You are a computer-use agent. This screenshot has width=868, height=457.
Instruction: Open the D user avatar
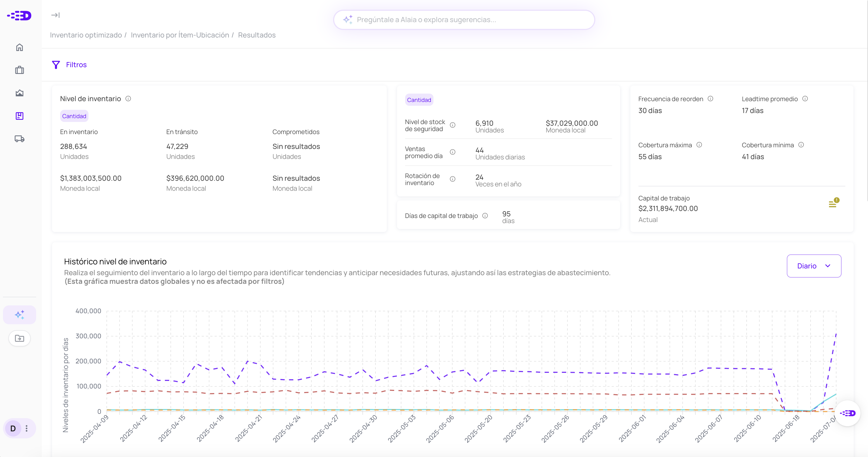(13, 428)
